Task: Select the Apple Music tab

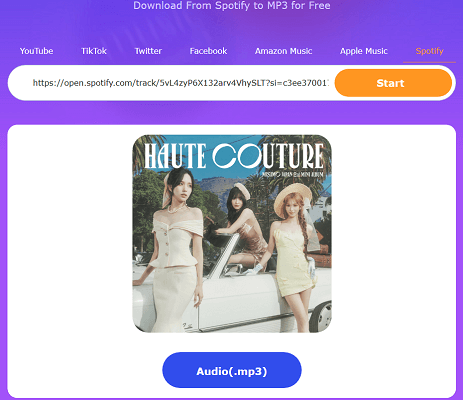Action: point(364,51)
